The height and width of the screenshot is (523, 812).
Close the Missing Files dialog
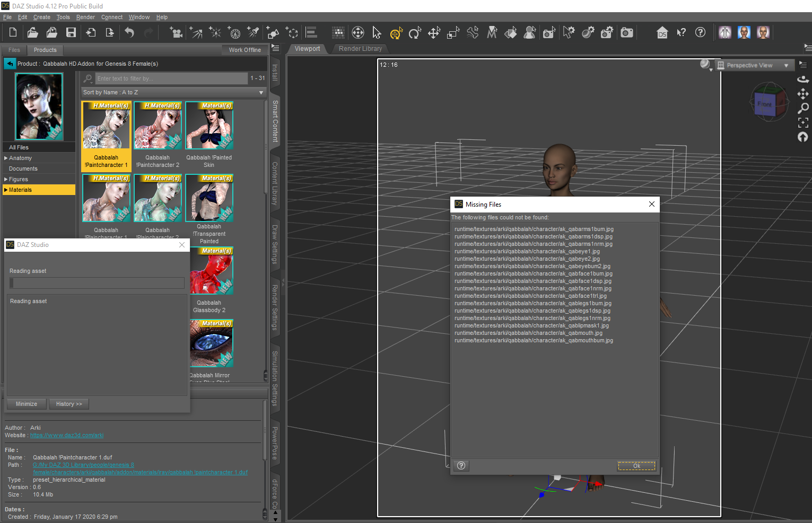coord(652,204)
